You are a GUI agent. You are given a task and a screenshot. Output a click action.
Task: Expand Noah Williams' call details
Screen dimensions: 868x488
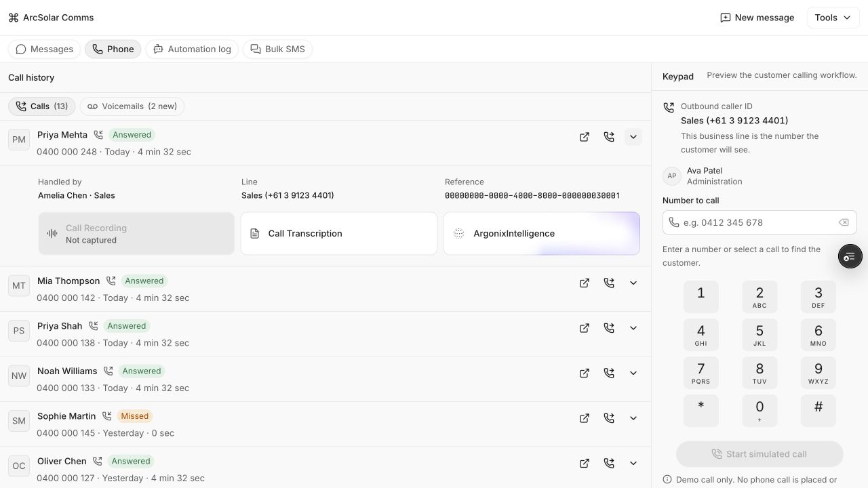coord(633,373)
